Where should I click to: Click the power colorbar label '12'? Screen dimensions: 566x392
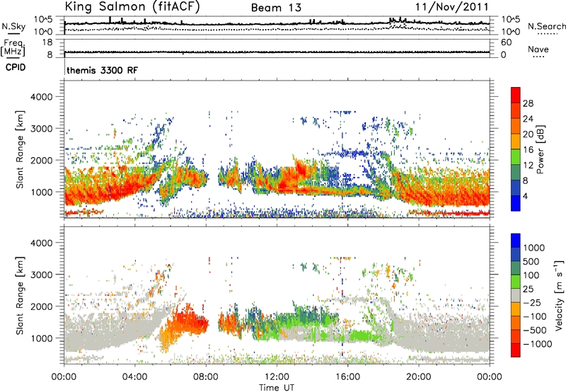528,166
